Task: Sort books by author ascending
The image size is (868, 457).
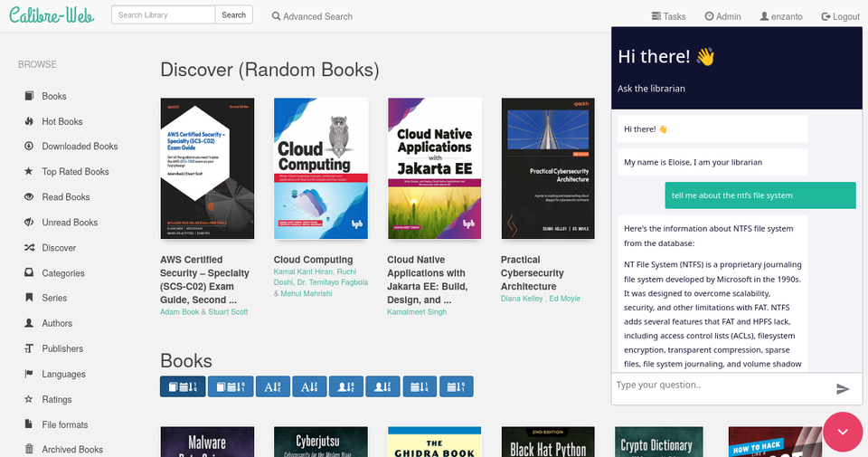Action: 345,386
